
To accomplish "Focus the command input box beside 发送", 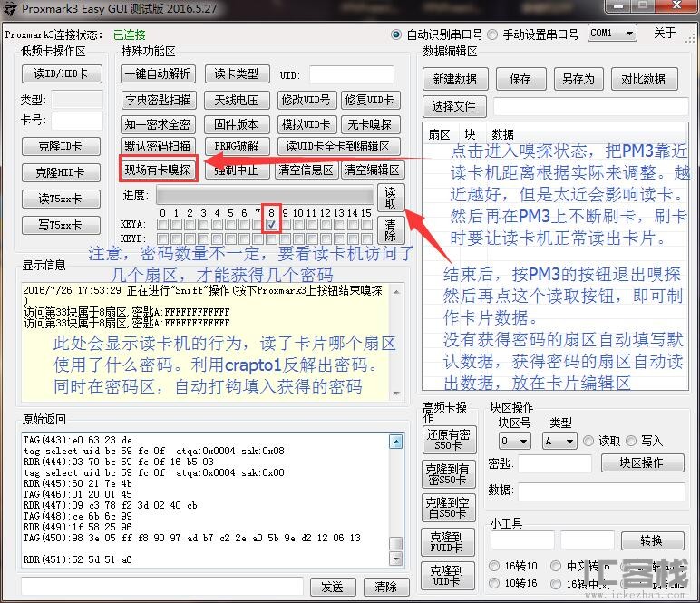I will pos(162,586).
